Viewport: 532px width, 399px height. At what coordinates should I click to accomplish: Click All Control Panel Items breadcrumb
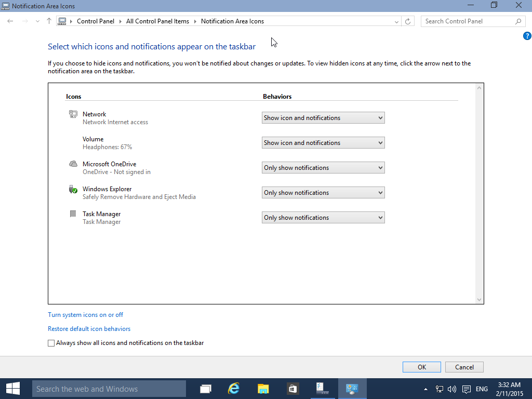157,21
